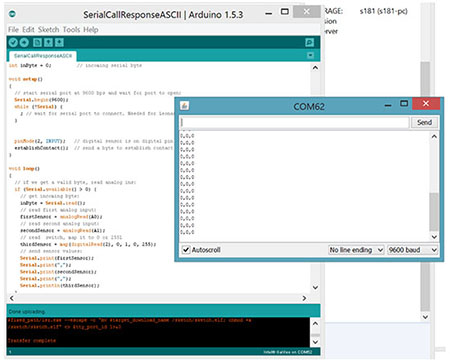
Task: Minimize the COM62 serial monitor window
Action: pyautogui.click(x=388, y=105)
